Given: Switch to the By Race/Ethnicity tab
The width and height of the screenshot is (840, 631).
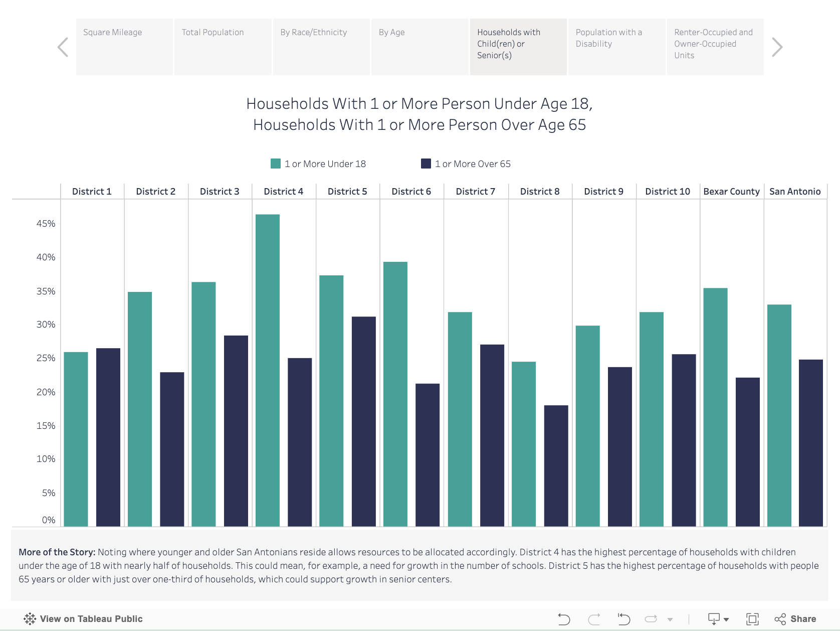Looking at the screenshot, I should click(321, 47).
